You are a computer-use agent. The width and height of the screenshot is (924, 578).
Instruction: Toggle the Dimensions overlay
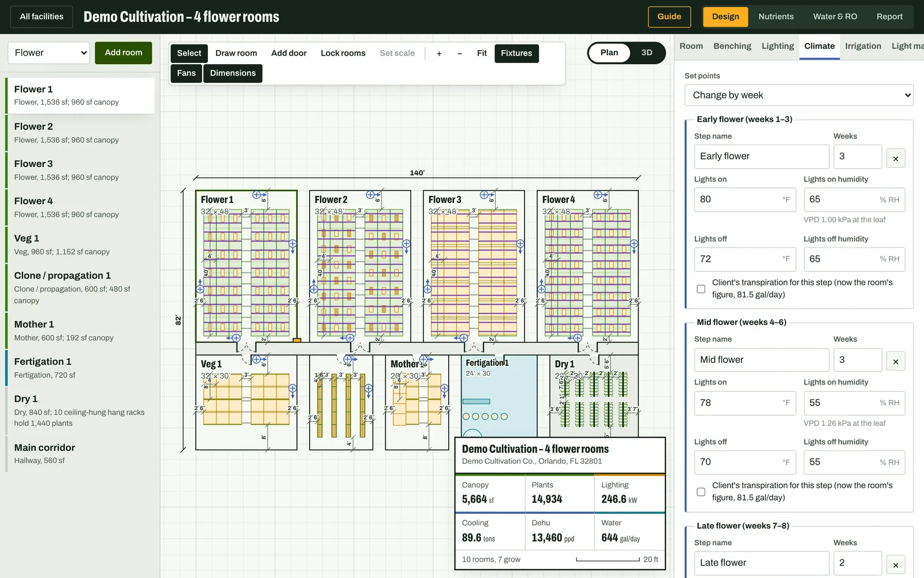[233, 73]
